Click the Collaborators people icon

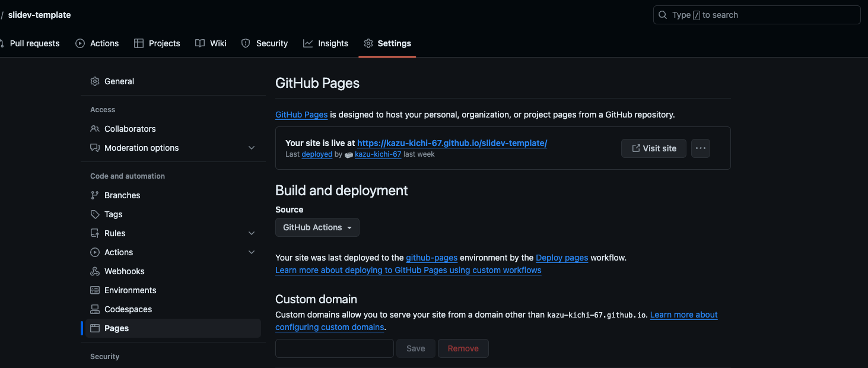(x=95, y=129)
